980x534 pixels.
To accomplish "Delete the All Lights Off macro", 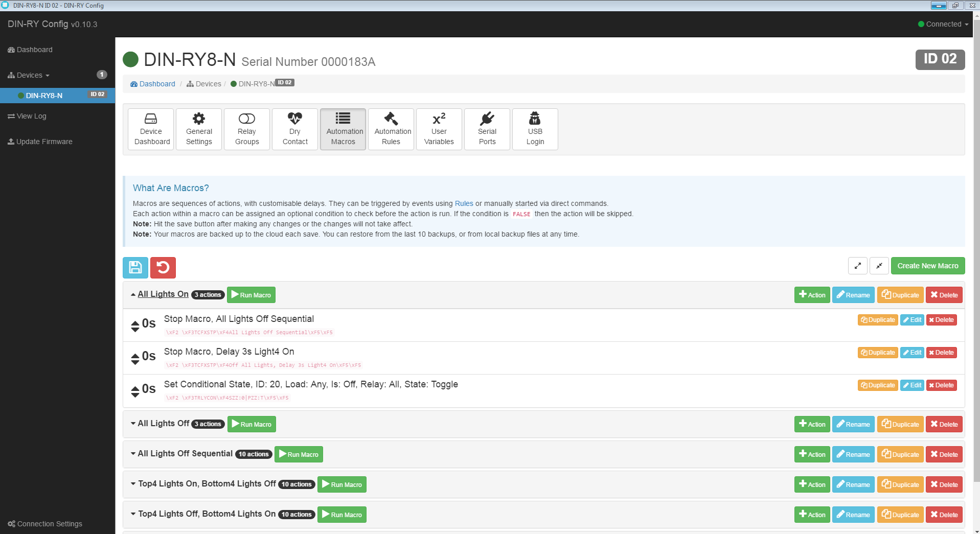I will [x=944, y=424].
